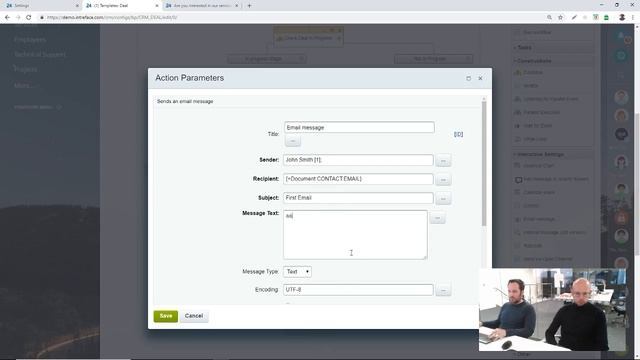Open the insert-value button below Title
Image resolution: width=640 pixels, height=360 pixels.
point(293,141)
